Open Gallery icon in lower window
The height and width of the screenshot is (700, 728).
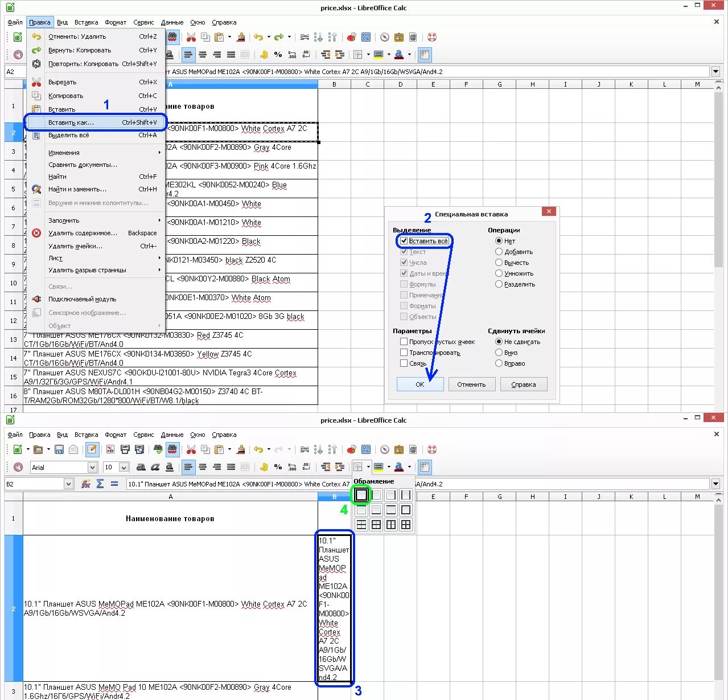(x=399, y=449)
